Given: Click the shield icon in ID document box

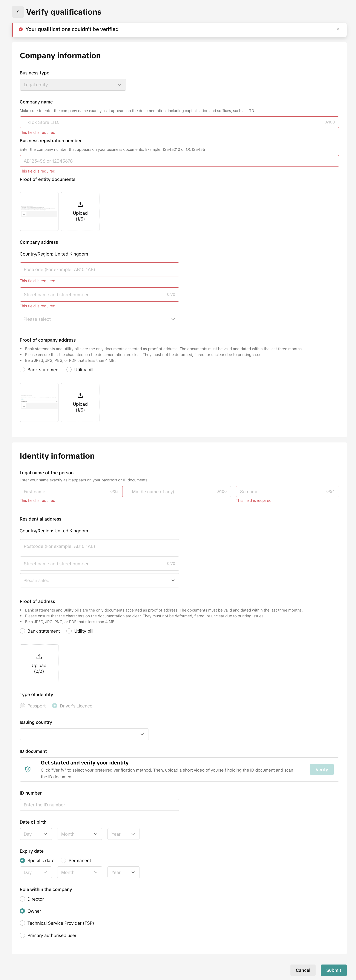Looking at the screenshot, I should point(28,770).
